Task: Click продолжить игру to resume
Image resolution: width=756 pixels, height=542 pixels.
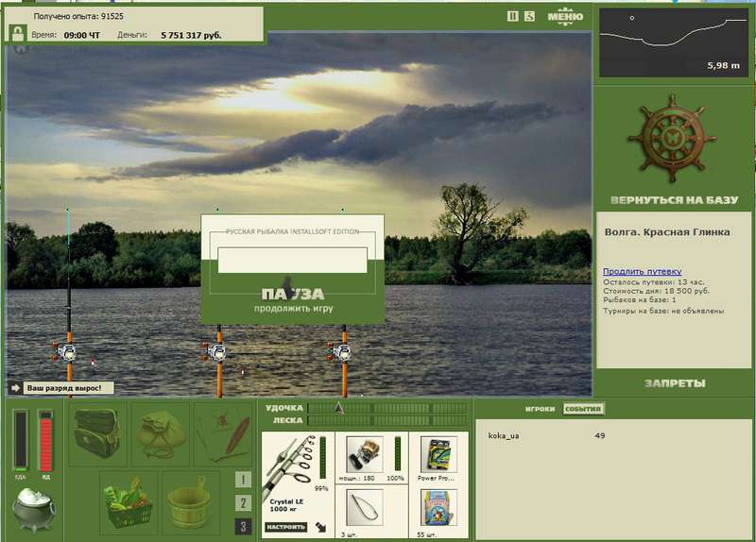Action: [294, 309]
